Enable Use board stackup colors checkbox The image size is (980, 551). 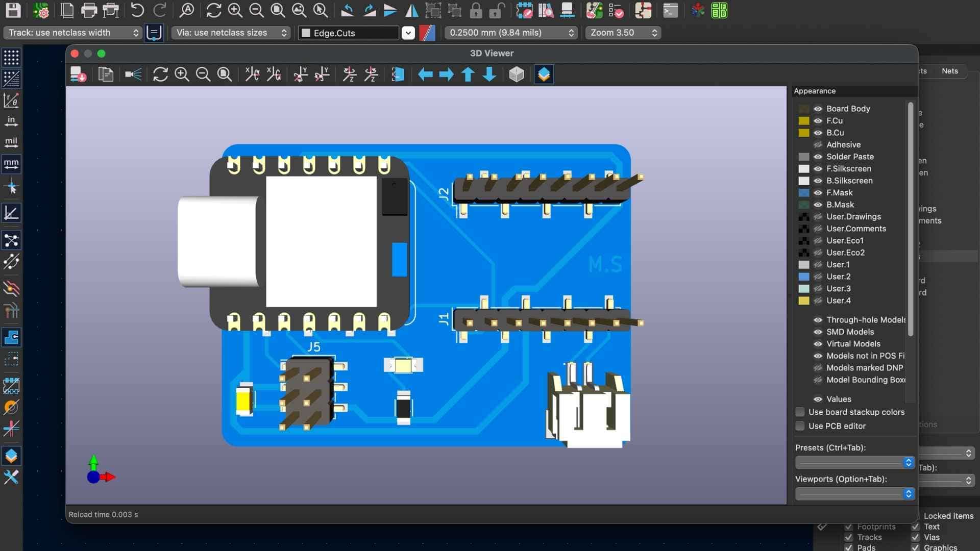[800, 412]
